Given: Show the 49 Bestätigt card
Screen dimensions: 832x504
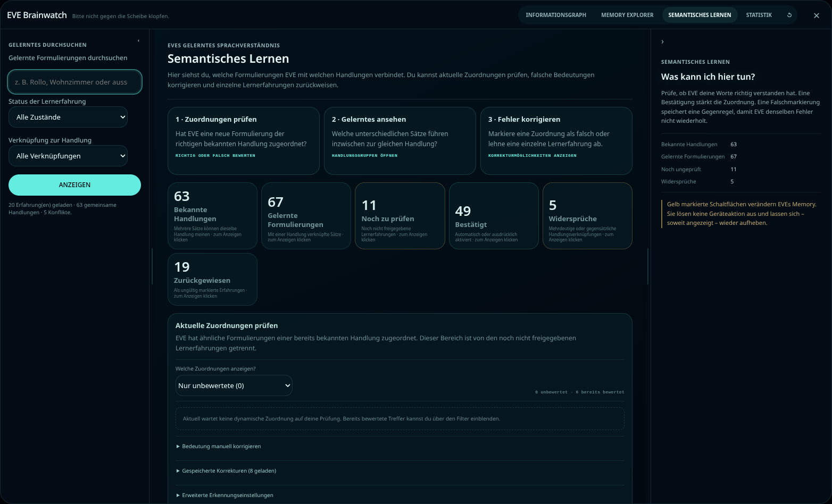Looking at the screenshot, I should pyautogui.click(x=494, y=216).
